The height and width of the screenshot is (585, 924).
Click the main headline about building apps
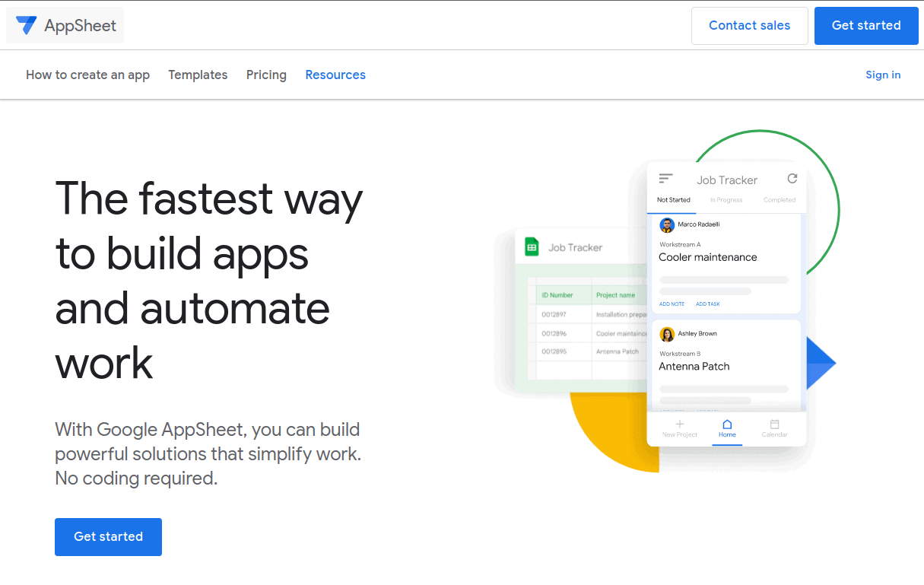[x=209, y=280]
